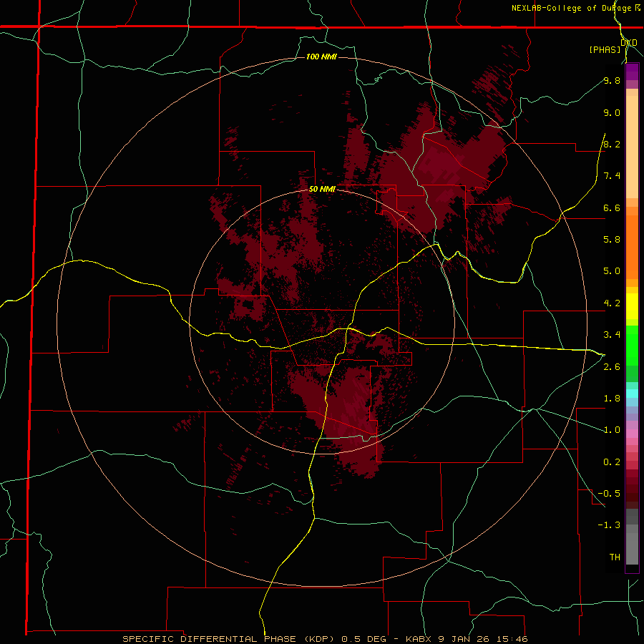
Task: Click the 2.6 color scale value
Action: tap(612, 367)
